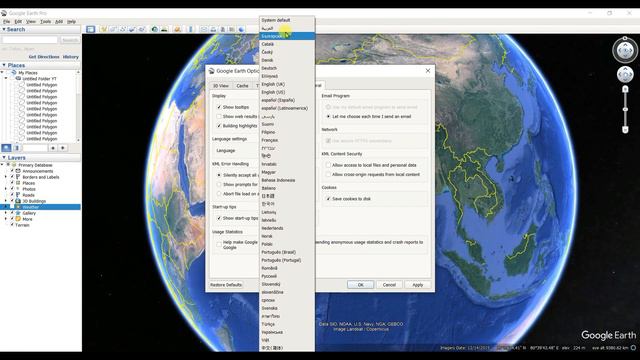The image size is (640, 360).
Task: Click the 3D Buildings layer icon
Action: point(18,201)
